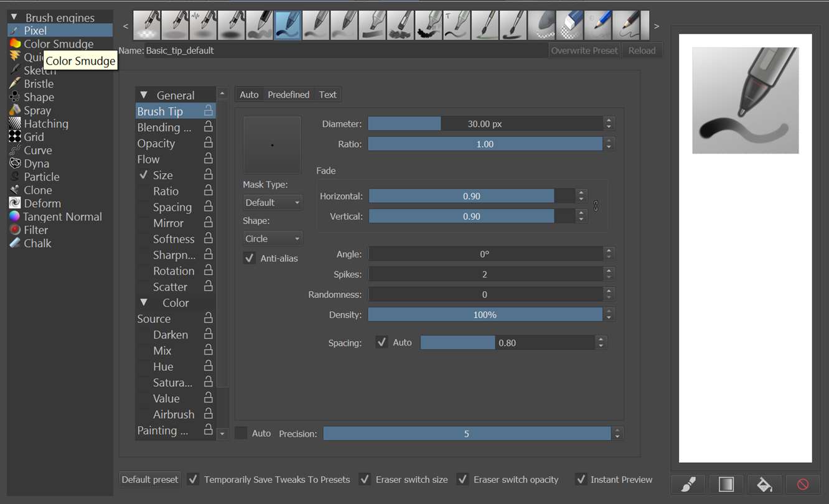Click the chain link icon beside Fade

pyautogui.click(x=596, y=206)
